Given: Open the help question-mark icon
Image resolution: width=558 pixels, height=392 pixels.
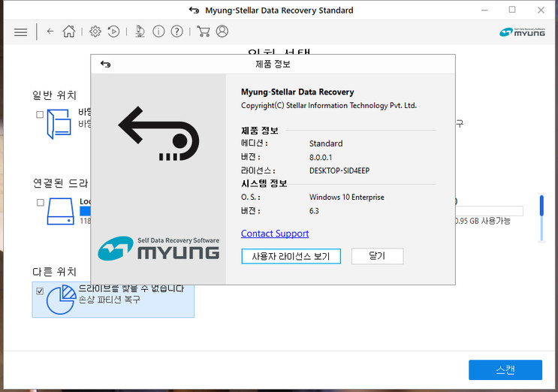Looking at the screenshot, I should click(x=177, y=32).
